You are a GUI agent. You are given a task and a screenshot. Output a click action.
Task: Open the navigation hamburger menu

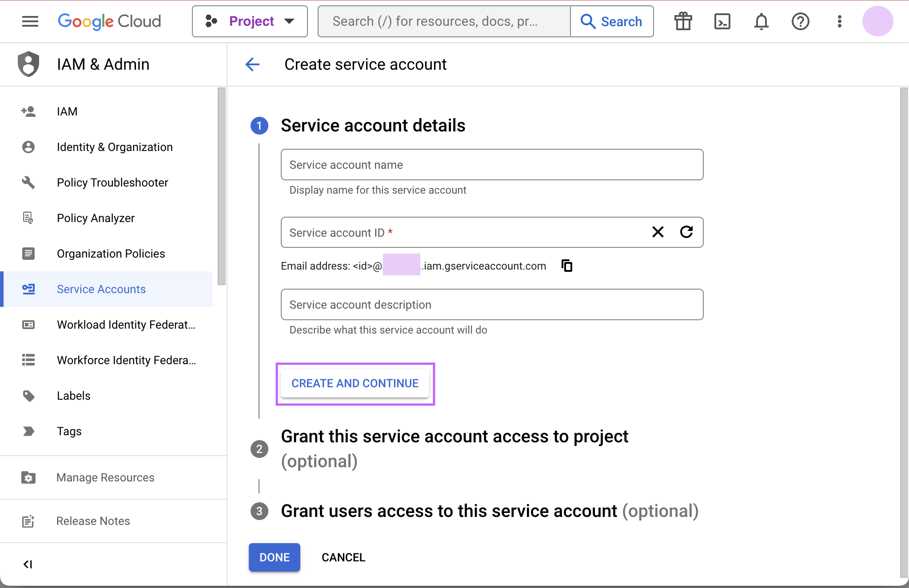30,21
